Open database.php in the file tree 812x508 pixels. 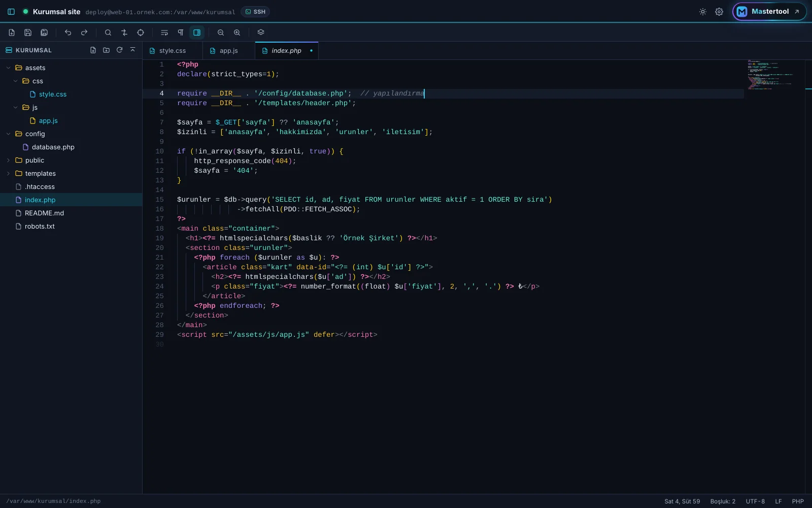click(71, 147)
